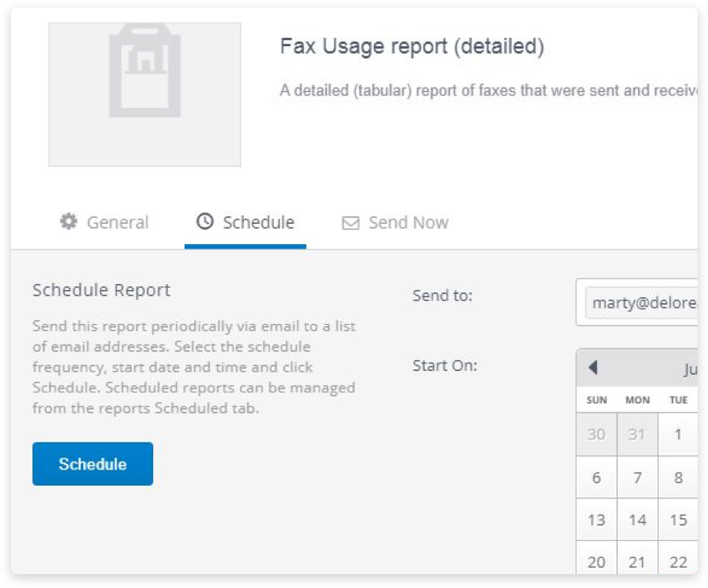This screenshot has width=708, height=588.
Task: Click the TUE column header
Action: (x=679, y=400)
